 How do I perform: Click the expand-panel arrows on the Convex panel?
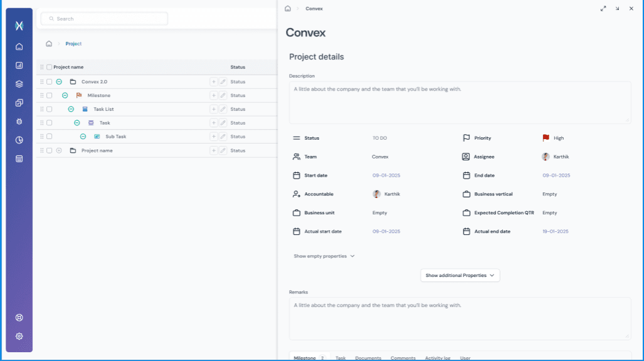[603, 9]
